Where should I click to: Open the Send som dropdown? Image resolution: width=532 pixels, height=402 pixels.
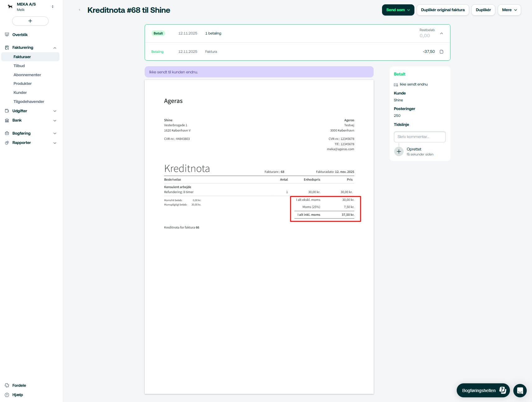coord(398,10)
